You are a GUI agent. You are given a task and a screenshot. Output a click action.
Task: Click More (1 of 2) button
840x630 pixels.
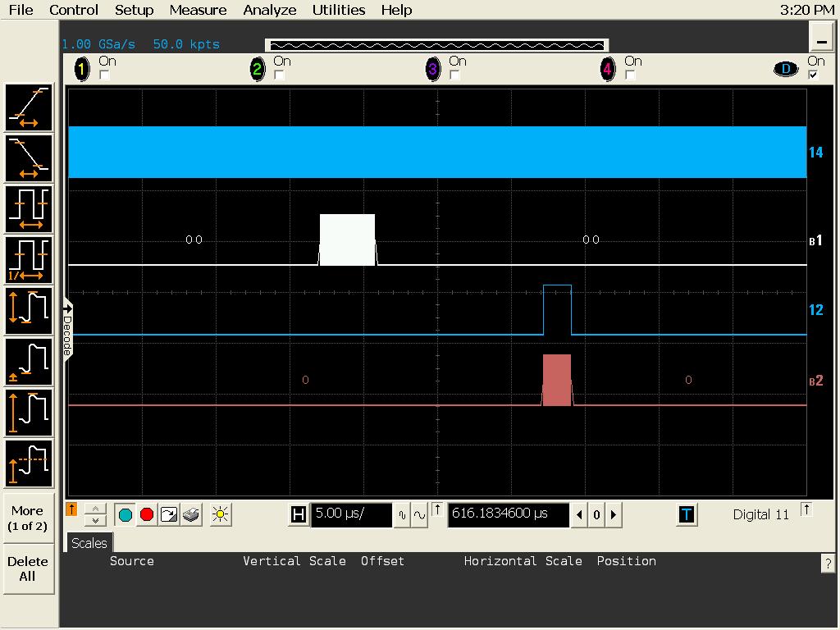click(28, 518)
